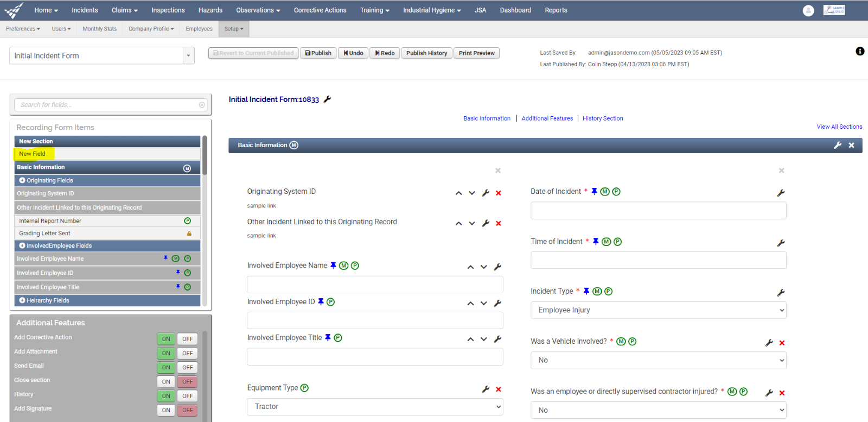Enable Add Signature with ON
The height and width of the screenshot is (422, 868).
pyautogui.click(x=166, y=410)
